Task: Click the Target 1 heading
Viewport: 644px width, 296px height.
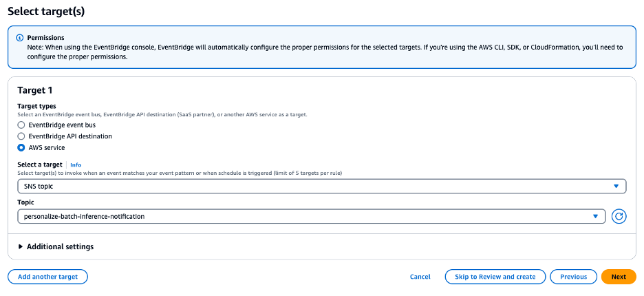Action: pos(35,90)
